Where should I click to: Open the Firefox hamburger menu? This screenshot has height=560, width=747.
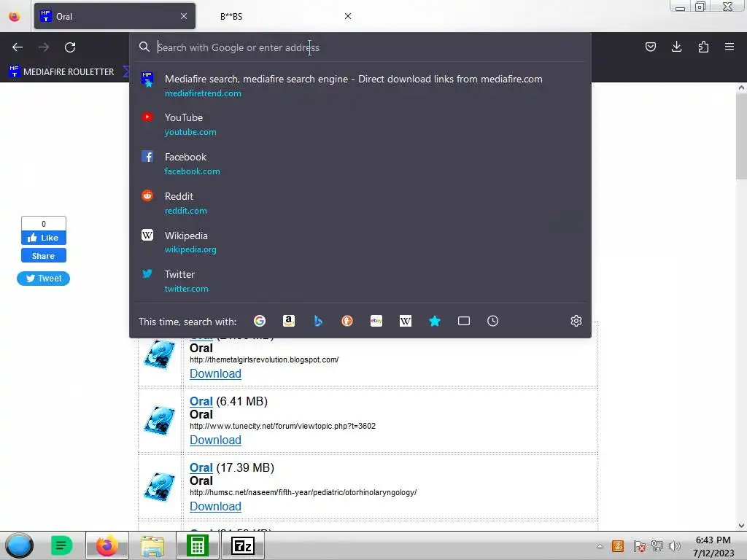[729, 47]
